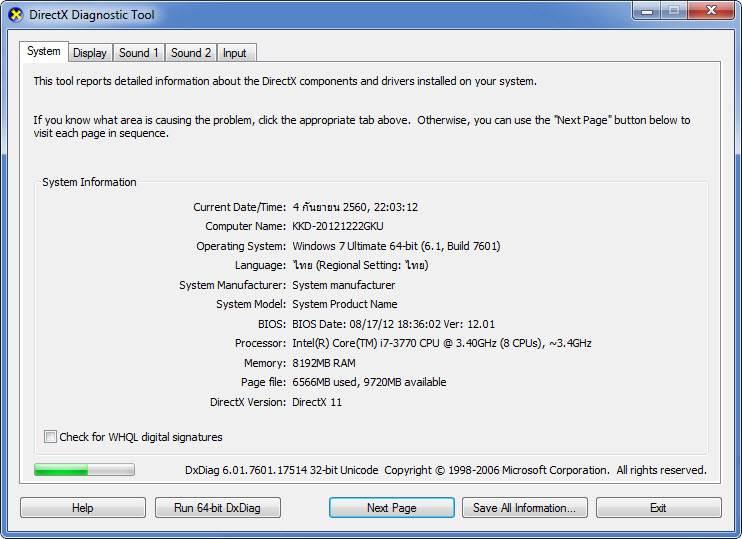Click the DirectX icon in title bar
The image size is (742, 539).
coord(16,15)
